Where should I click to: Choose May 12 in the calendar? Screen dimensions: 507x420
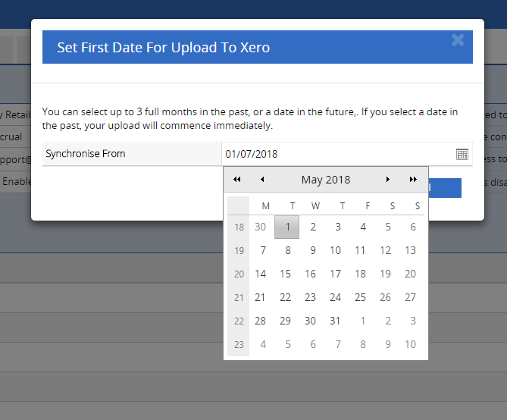click(387, 250)
